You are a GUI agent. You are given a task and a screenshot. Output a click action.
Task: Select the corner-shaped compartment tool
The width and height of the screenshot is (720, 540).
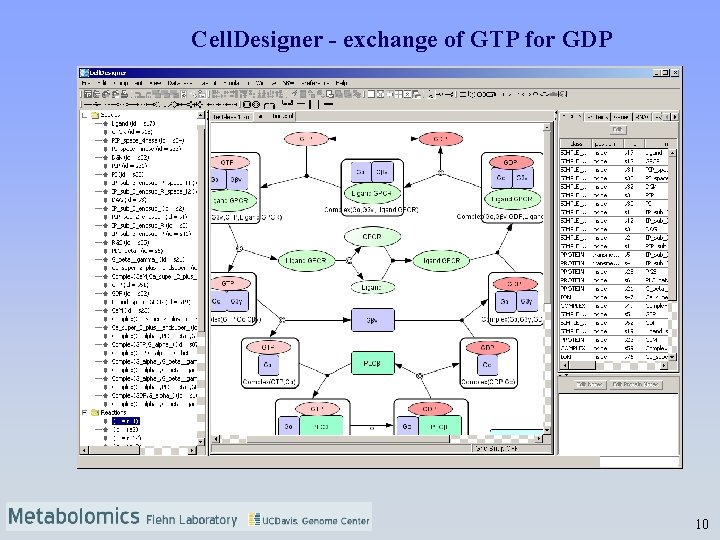coord(270,105)
